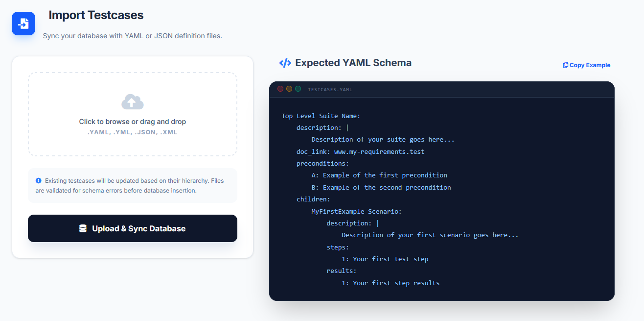Select the TESTCASES.YAML tab label

pyautogui.click(x=329, y=89)
